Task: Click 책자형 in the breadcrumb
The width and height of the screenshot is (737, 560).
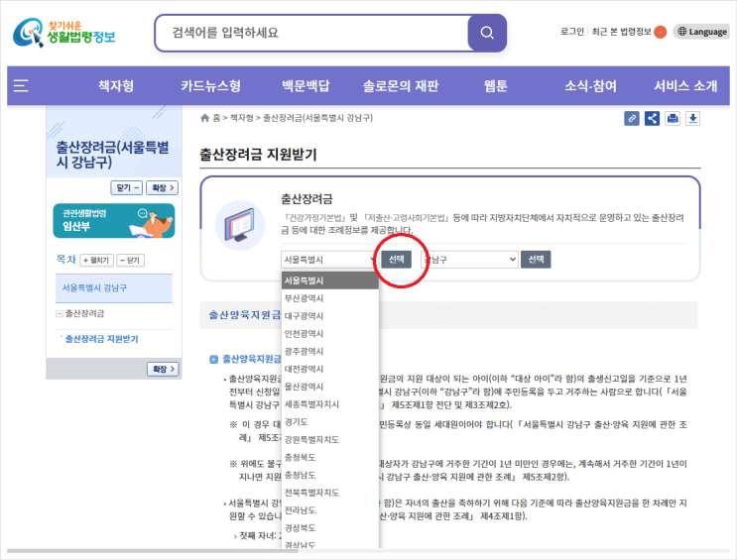Action: (x=242, y=118)
